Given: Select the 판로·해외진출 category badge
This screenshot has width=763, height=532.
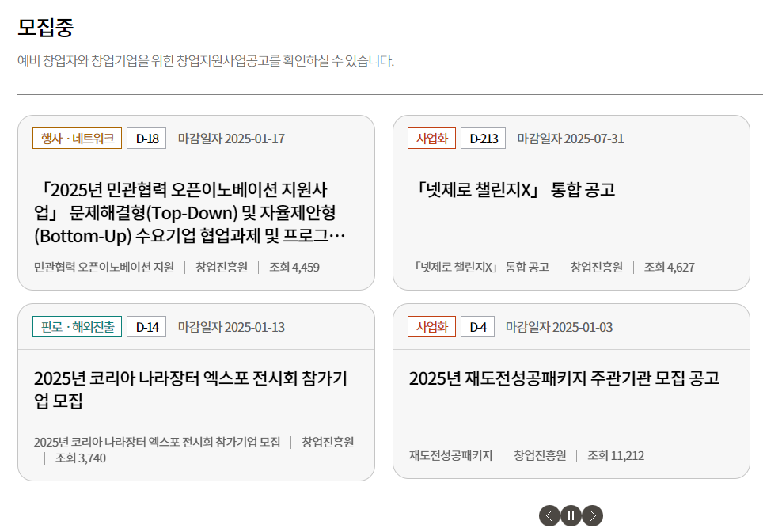Looking at the screenshot, I should 77,325.
